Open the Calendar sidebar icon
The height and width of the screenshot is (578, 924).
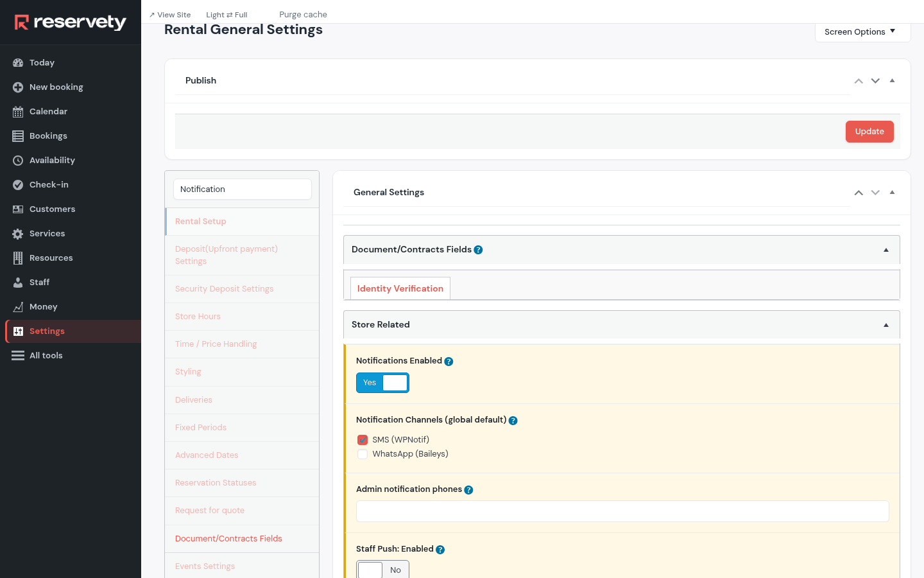(x=18, y=112)
